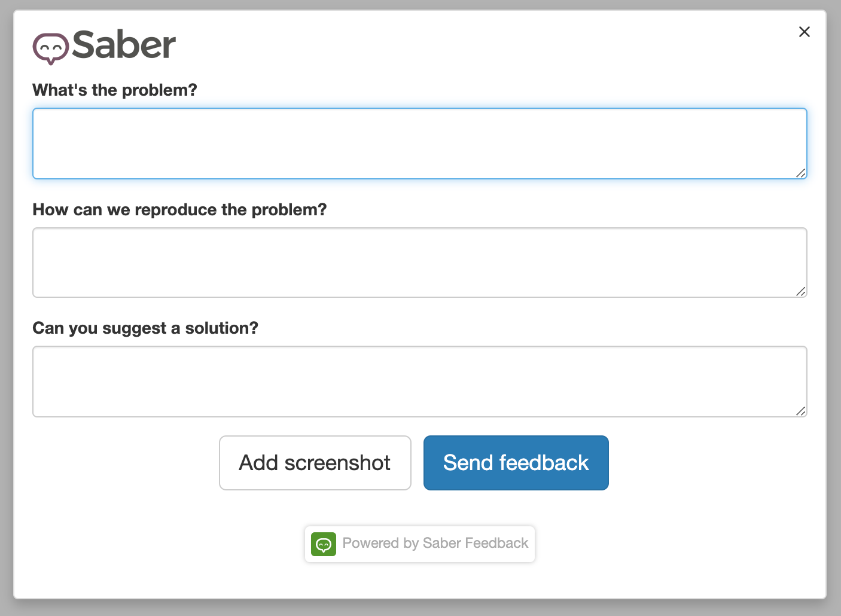Click the Saber wordmark next to the logo
Image resolution: width=841 pixels, height=616 pixels.
tap(123, 45)
